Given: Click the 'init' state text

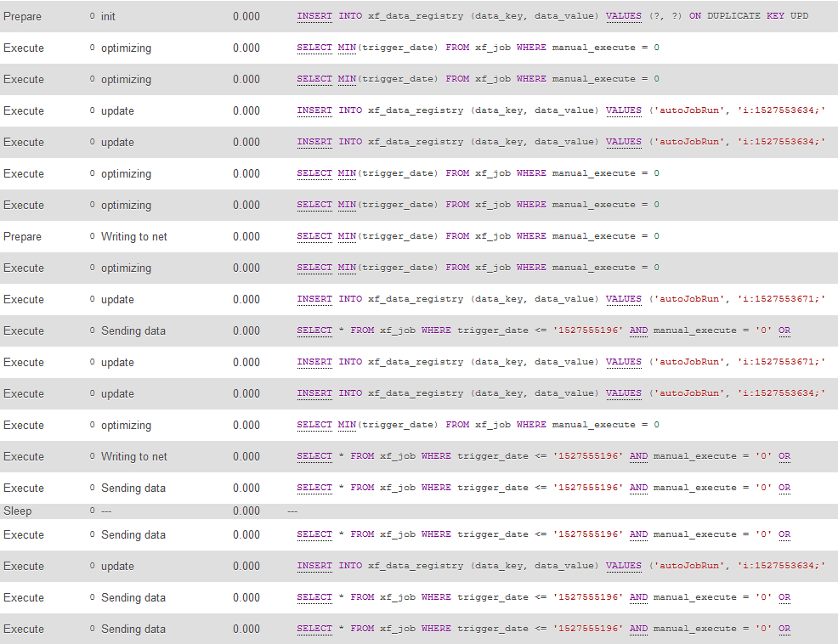Looking at the screenshot, I should tap(108, 17).
